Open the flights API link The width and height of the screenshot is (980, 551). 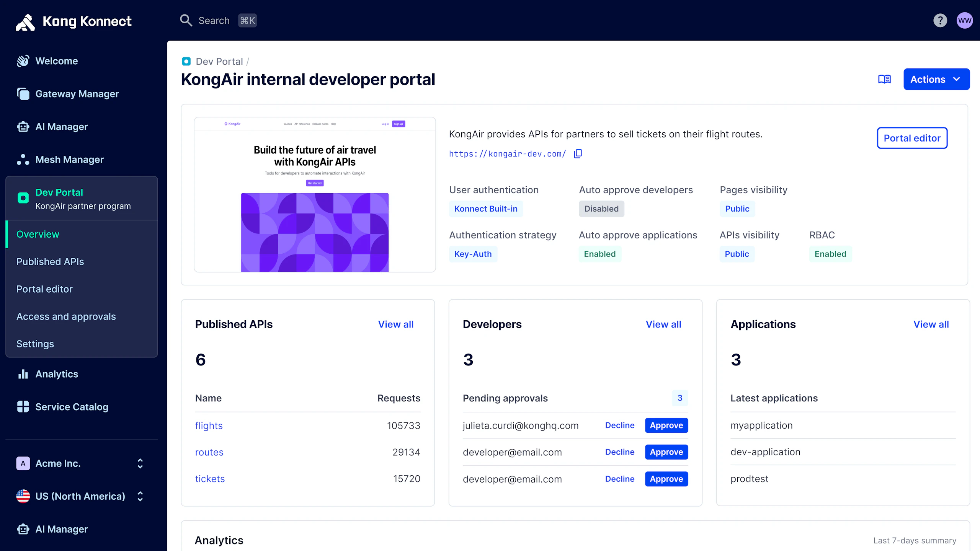coord(209,425)
